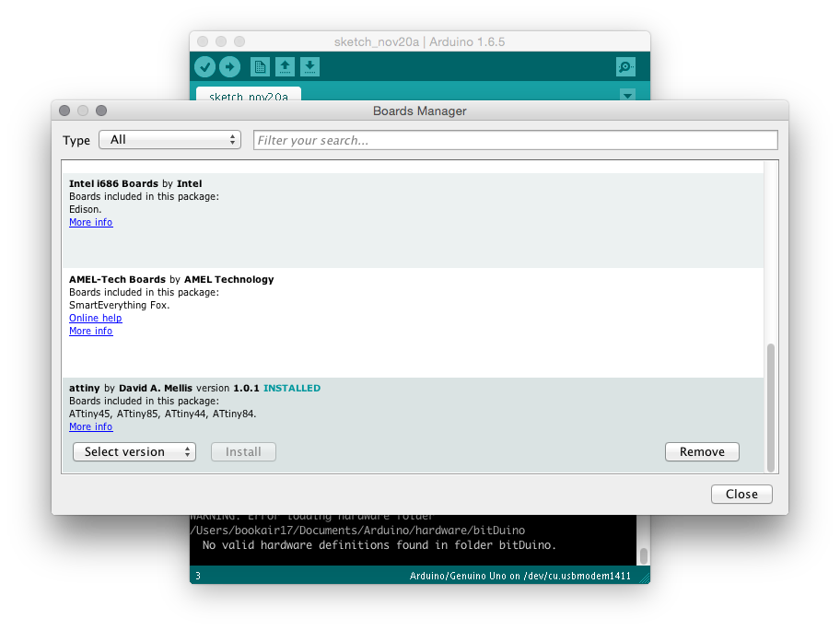Click status bar text 'Arduino/Genuino Uno on /dev/cu.usbmodem1411'

tap(520, 576)
